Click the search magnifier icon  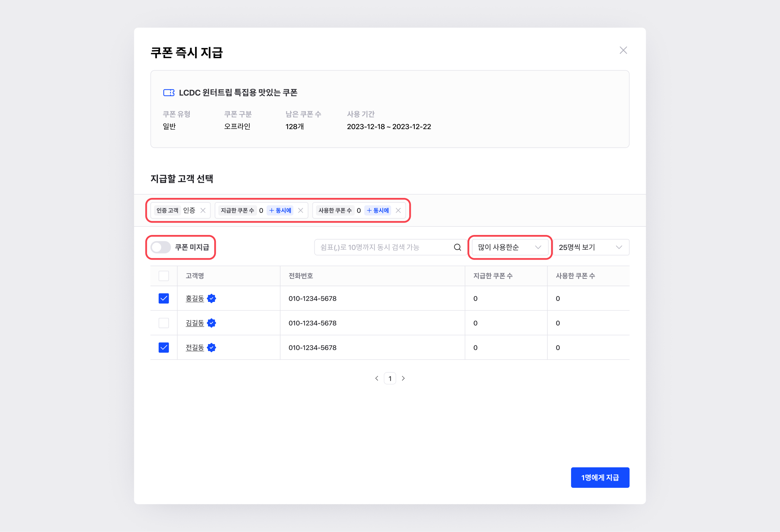pyautogui.click(x=457, y=247)
